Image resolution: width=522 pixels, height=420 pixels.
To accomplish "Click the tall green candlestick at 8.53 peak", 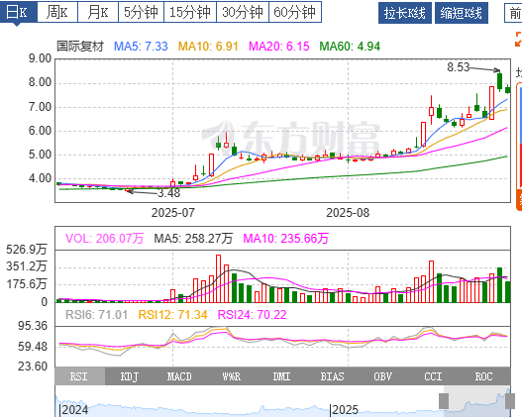I will (499, 81).
